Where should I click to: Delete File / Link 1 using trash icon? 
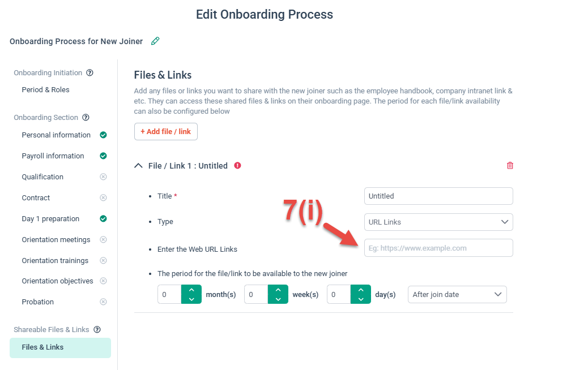pos(509,165)
